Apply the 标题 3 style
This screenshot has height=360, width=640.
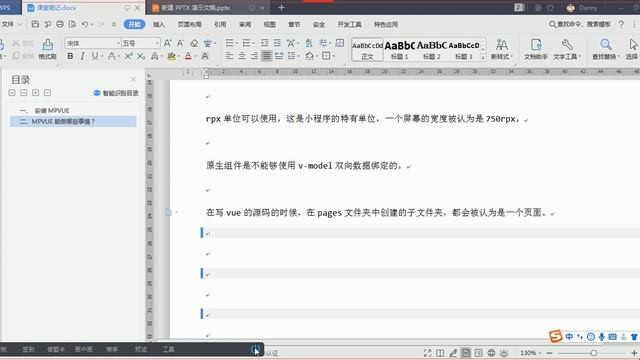(464, 50)
